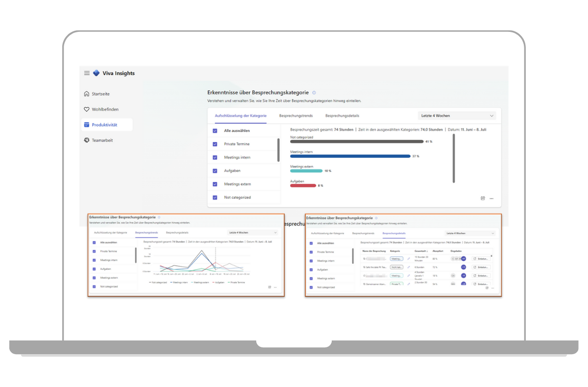Image resolution: width=588 pixels, height=387 pixels.
Task: Click info icon in the trends inset heading
Action: (x=159, y=217)
